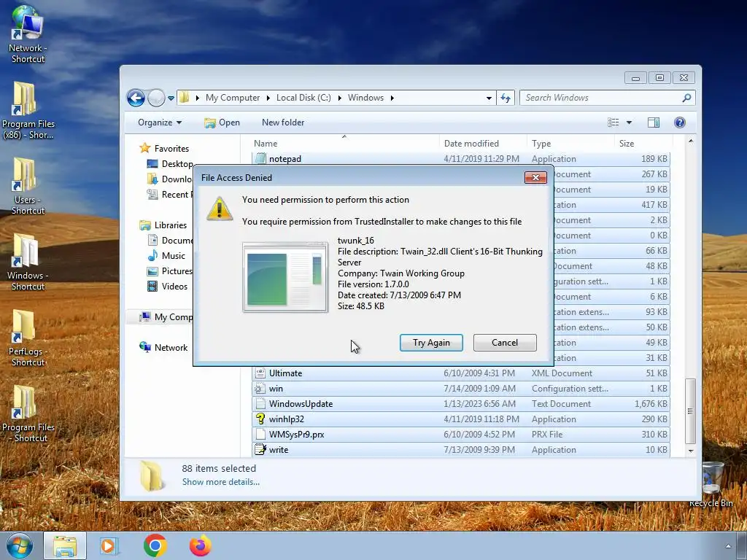Click the Explorer forward arrow button
The image size is (747, 560).
tap(156, 98)
